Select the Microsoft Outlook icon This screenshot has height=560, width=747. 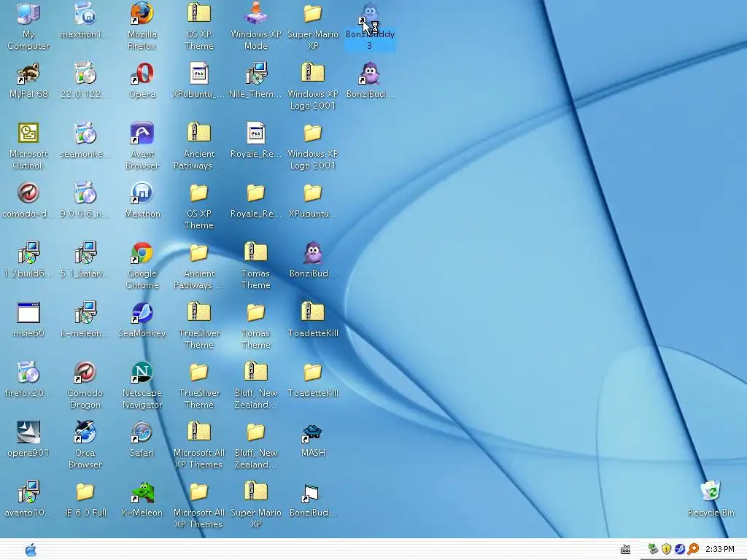click(28, 133)
